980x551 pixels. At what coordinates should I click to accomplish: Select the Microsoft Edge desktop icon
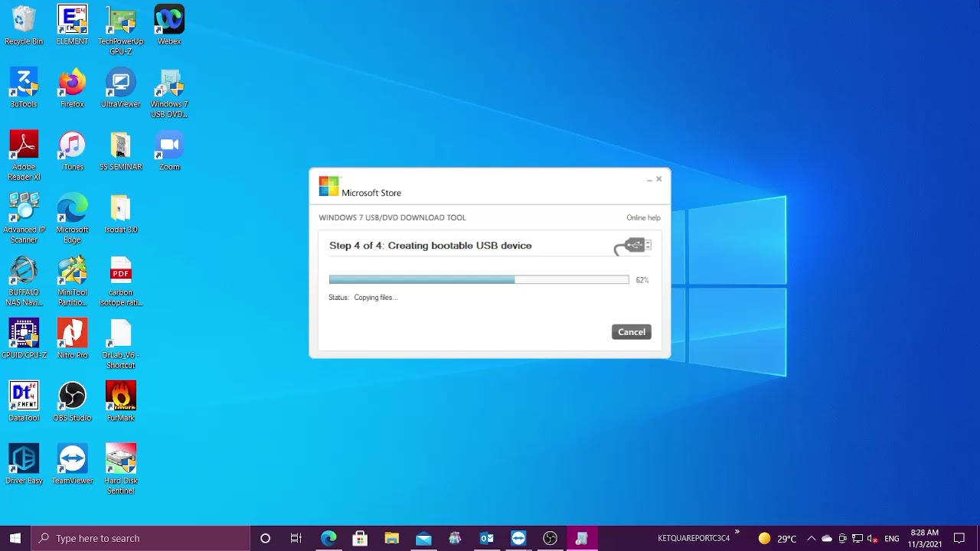click(72, 219)
